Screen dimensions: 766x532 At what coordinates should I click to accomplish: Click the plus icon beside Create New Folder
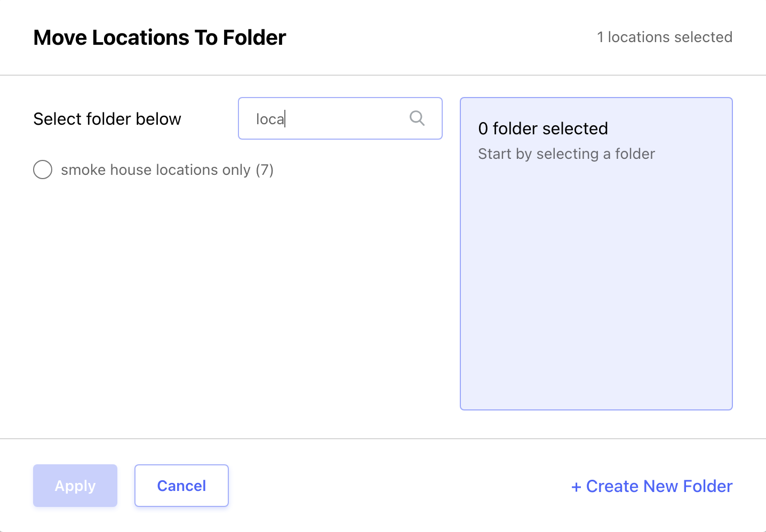[576, 487]
